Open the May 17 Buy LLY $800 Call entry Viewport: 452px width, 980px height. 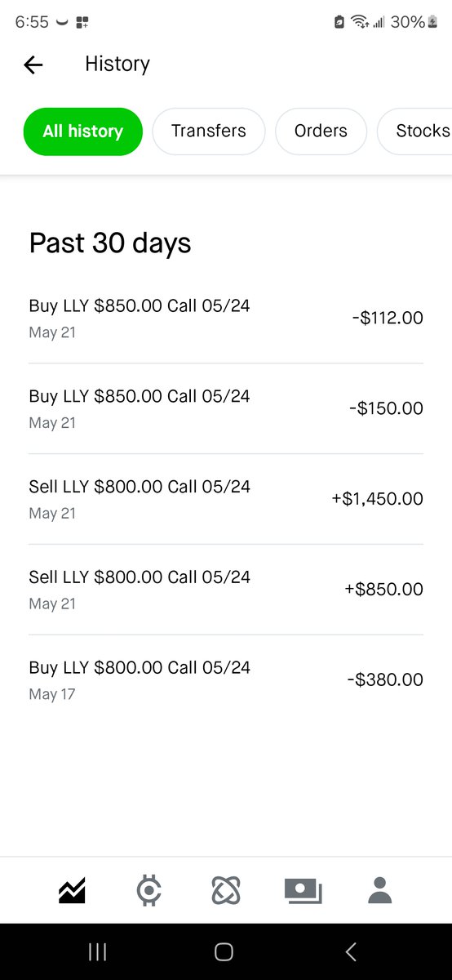226,679
